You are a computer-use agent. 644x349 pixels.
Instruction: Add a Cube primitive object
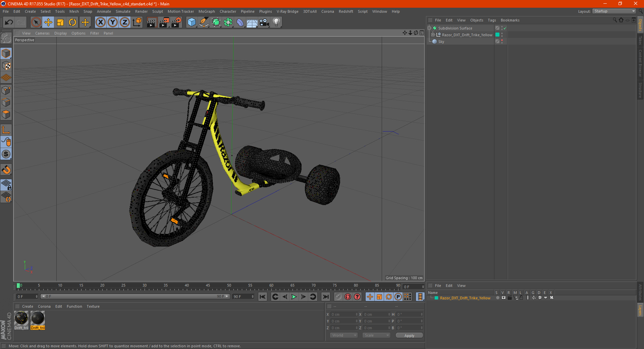192,22
